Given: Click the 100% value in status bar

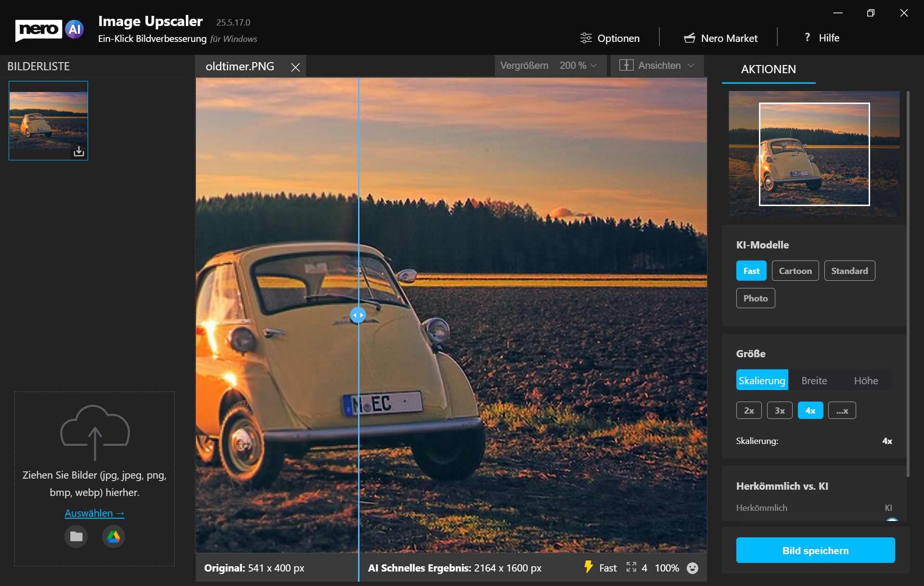Looking at the screenshot, I should [x=667, y=568].
